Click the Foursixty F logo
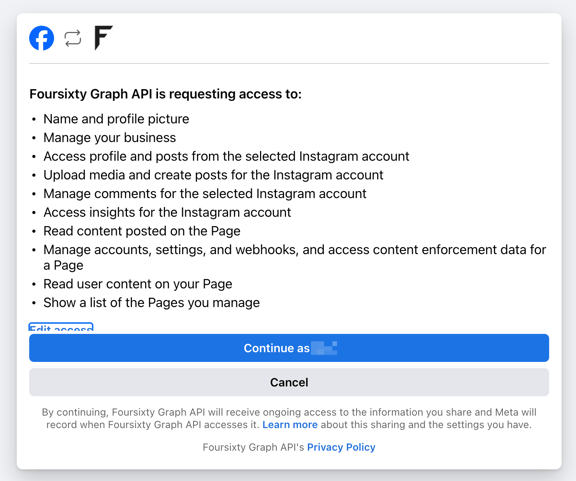The image size is (576, 481). click(103, 37)
